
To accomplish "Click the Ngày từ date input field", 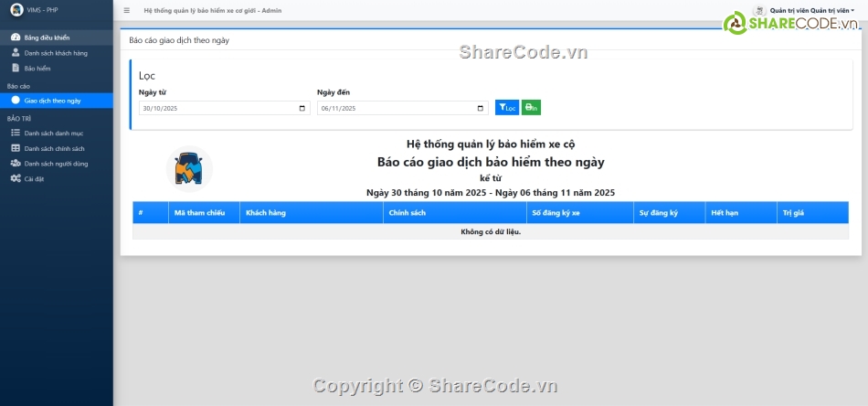I will [224, 108].
